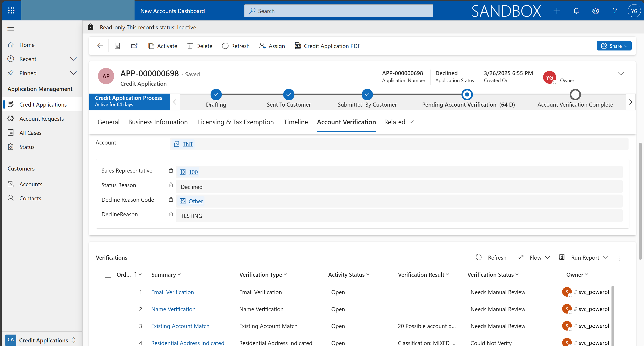Image resolution: width=644 pixels, height=346 pixels.
Task: Check the select-all checkbox in Verifications
Action: (x=108, y=274)
